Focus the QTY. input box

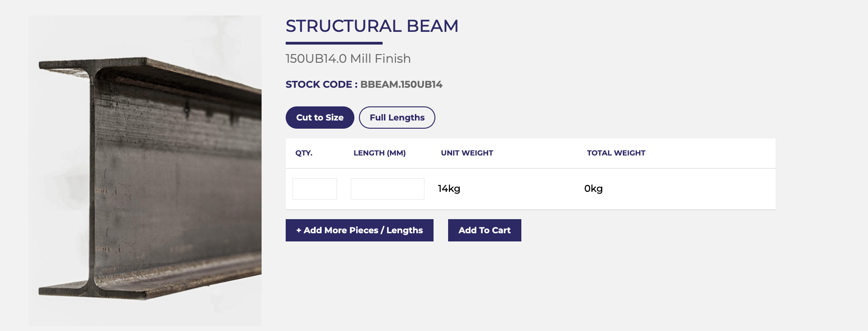315,189
